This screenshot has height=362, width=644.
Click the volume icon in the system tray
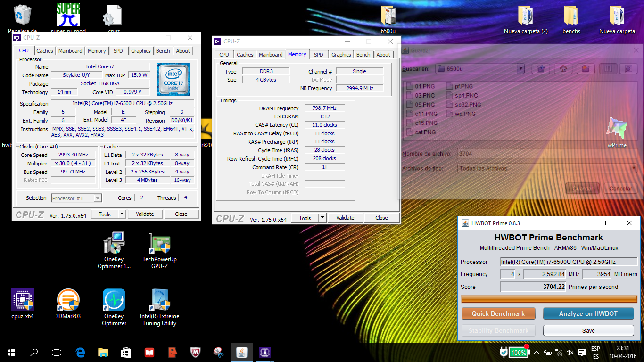tap(570, 353)
